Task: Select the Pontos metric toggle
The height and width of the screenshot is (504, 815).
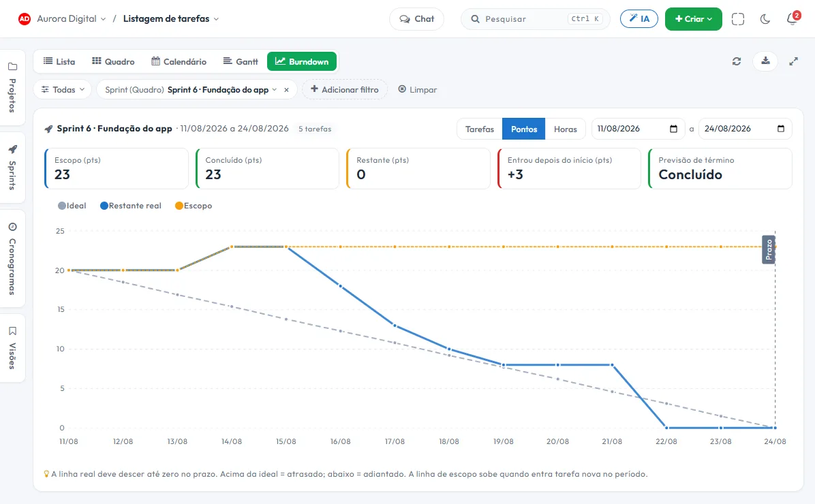Action: coord(523,129)
